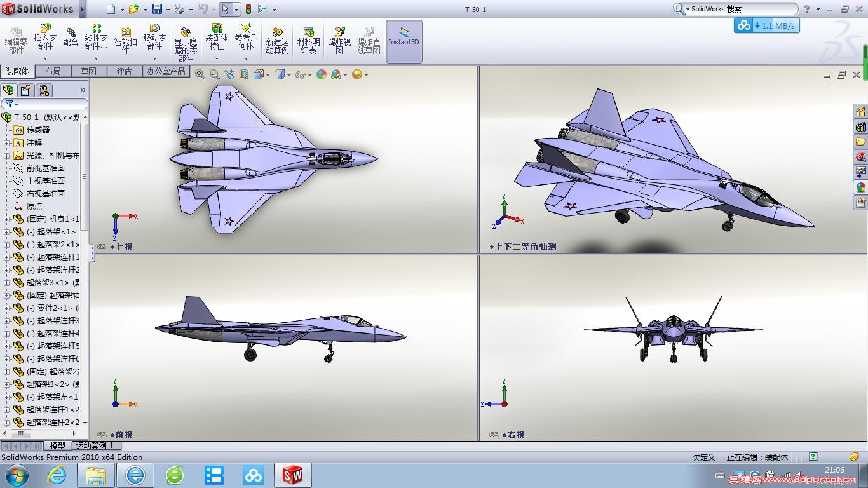Open the Options checklist icon

[x=262, y=9]
